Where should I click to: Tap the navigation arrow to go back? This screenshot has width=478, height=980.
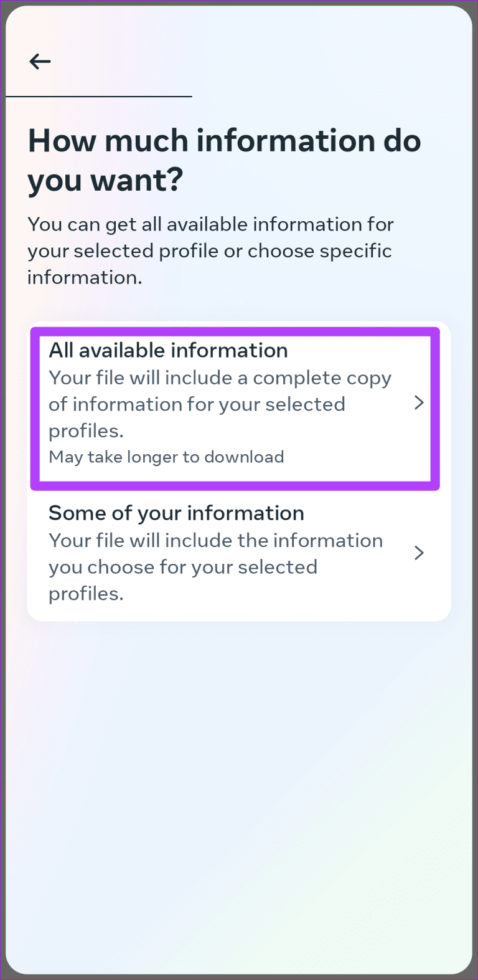tap(39, 61)
